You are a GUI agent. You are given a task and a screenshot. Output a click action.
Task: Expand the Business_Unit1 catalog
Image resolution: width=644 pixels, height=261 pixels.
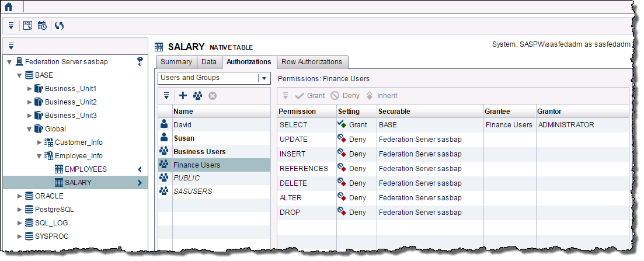pos(30,89)
